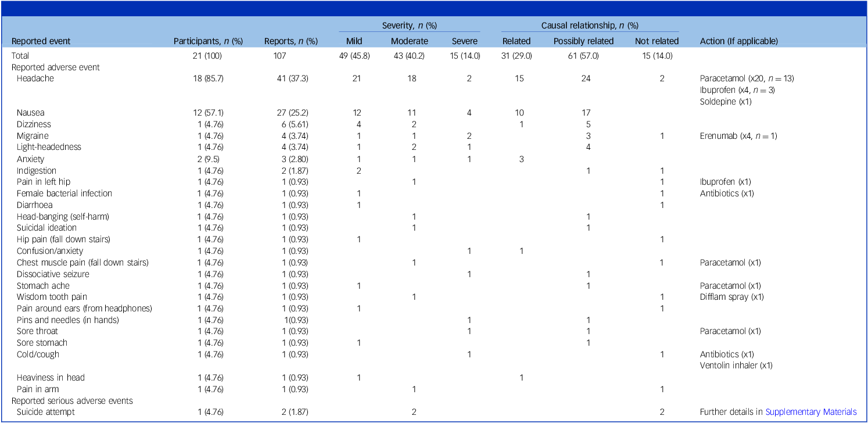Screen dimensions: 868x423
Task: Select the 'Difflam spray (x1)' action text
Action: (732, 297)
